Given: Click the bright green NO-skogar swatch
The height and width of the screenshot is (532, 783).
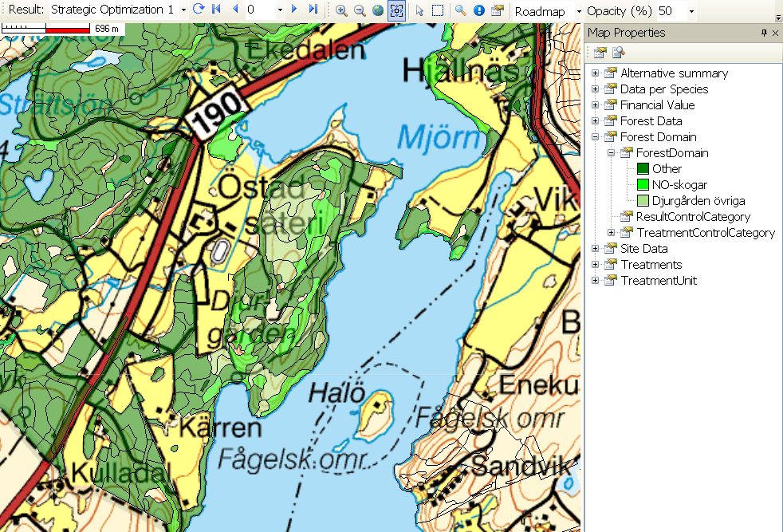Looking at the screenshot, I should pos(643,185).
